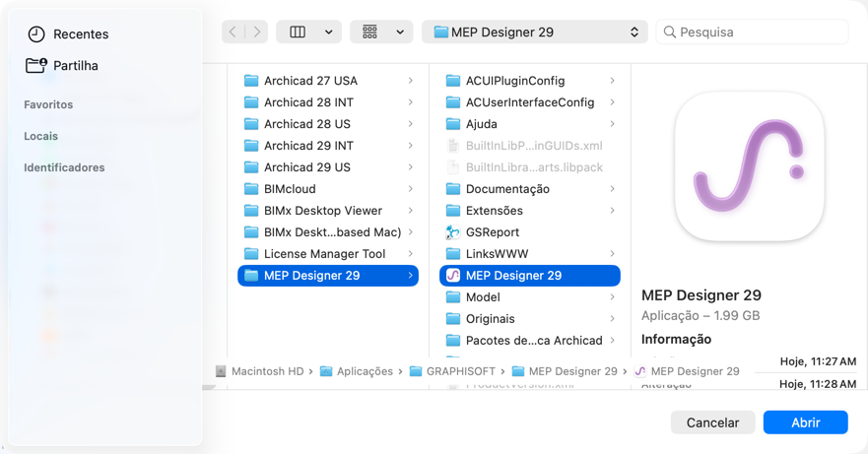Click the Aplicação – 1.99 GB text
The width and height of the screenshot is (868, 454).
(x=701, y=315)
